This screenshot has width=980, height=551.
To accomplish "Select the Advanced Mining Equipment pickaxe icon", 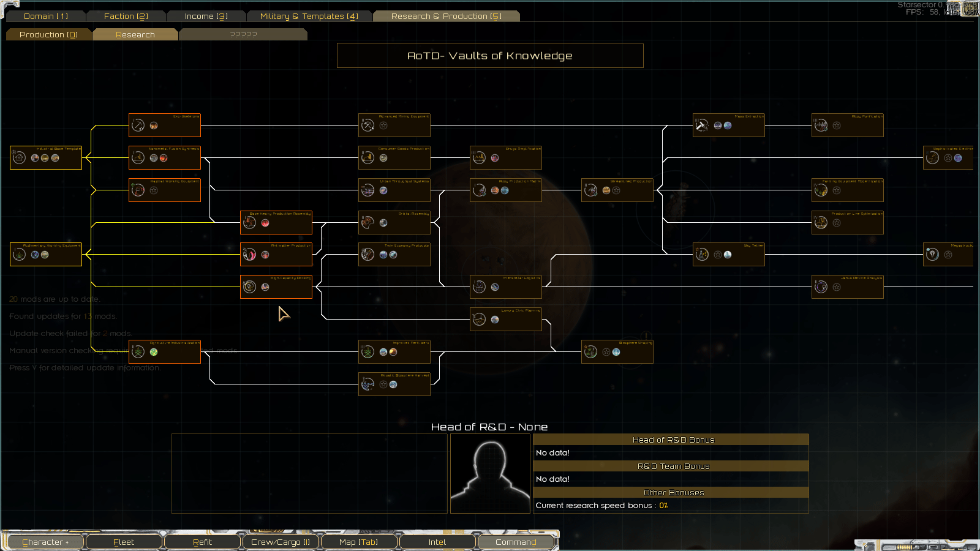I will point(367,126).
